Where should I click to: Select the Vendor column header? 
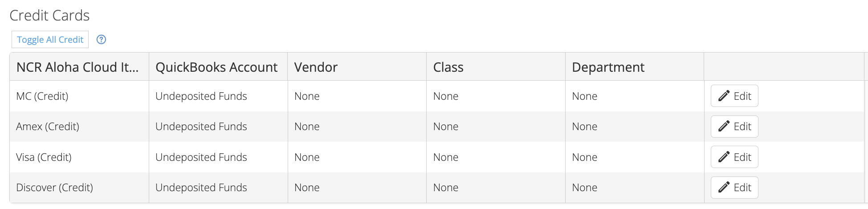click(357, 67)
